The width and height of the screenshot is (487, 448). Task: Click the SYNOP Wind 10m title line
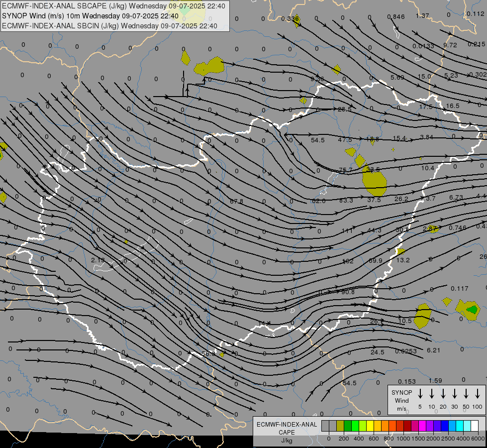91,16
